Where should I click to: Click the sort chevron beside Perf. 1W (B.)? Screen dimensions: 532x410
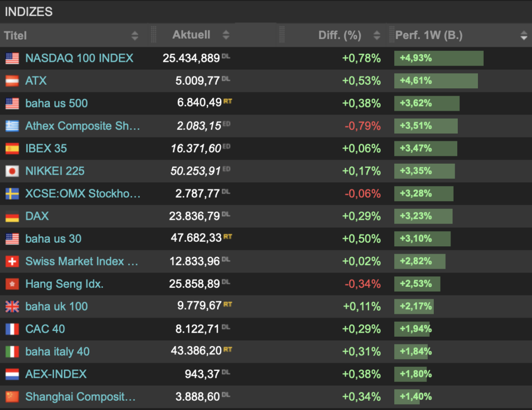(x=524, y=35)
